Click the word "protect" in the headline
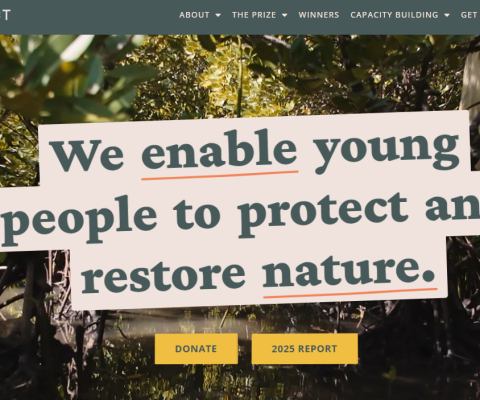Viewport: 480px width, 400px height. point(323,213)
